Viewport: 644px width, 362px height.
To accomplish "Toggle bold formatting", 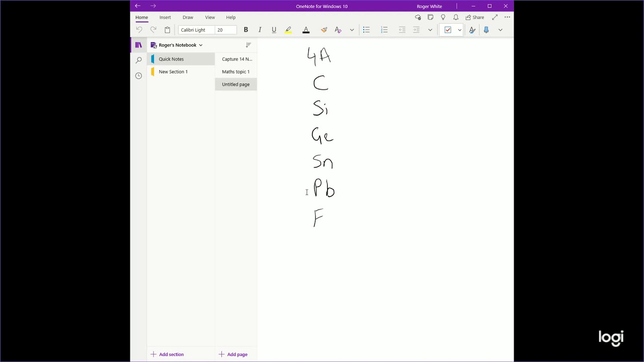I will tap(246, 30).
